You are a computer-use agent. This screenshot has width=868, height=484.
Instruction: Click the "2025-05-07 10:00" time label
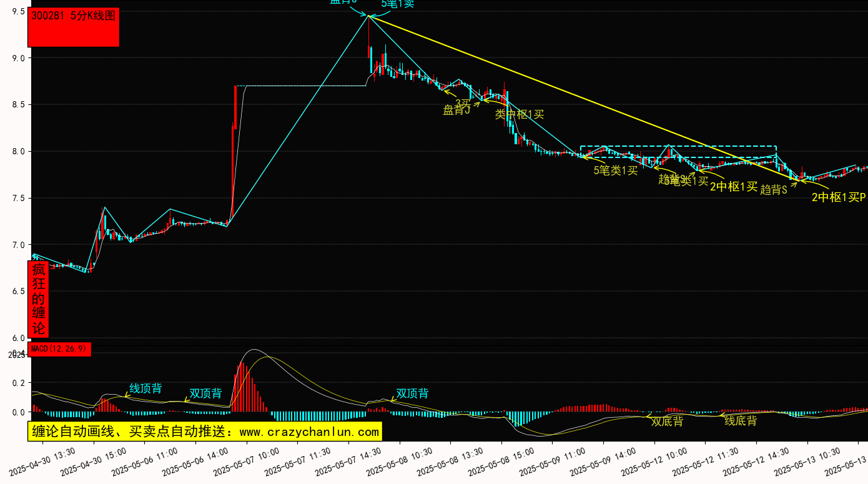pos(247,461)
